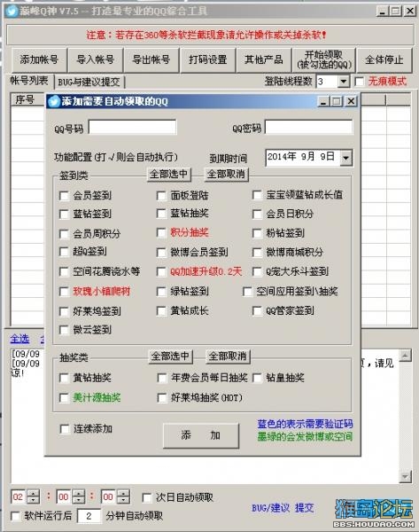
Task: Start collection with 开始领取 button
Action: click(324, 60)
